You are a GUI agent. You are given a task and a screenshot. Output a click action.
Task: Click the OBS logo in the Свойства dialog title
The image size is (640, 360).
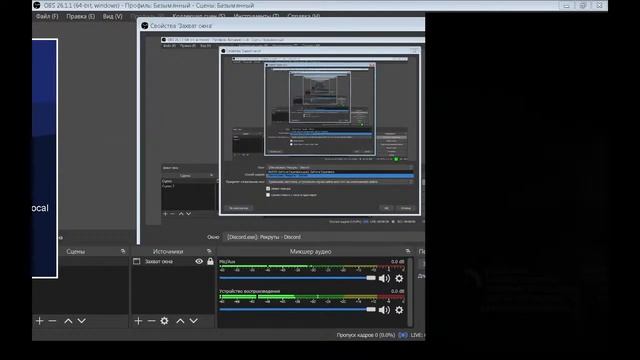point(144,26)
